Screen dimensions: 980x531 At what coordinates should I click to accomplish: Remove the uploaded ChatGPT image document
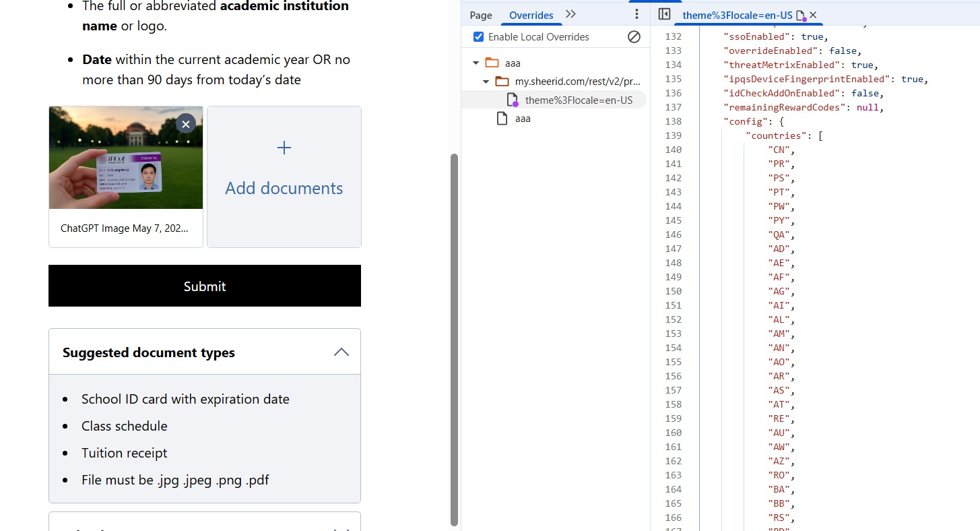coord(186,123)
